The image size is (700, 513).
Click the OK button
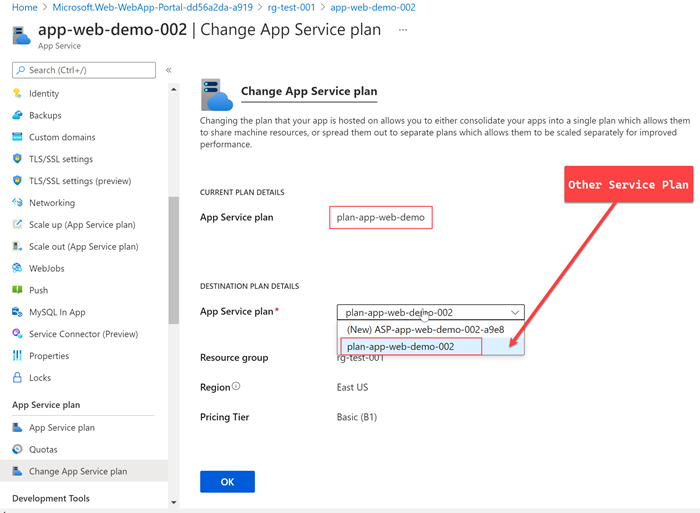point(227,482)
